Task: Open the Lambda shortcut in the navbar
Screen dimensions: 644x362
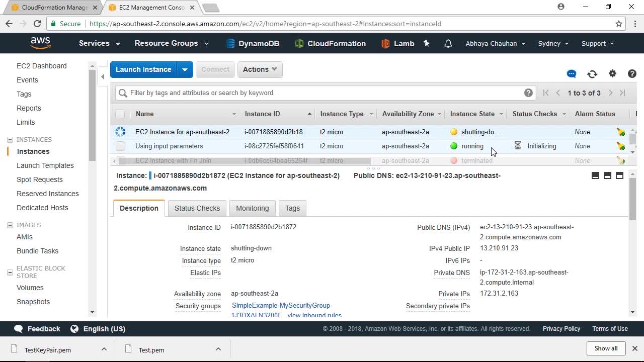Action: coord(397,43)
